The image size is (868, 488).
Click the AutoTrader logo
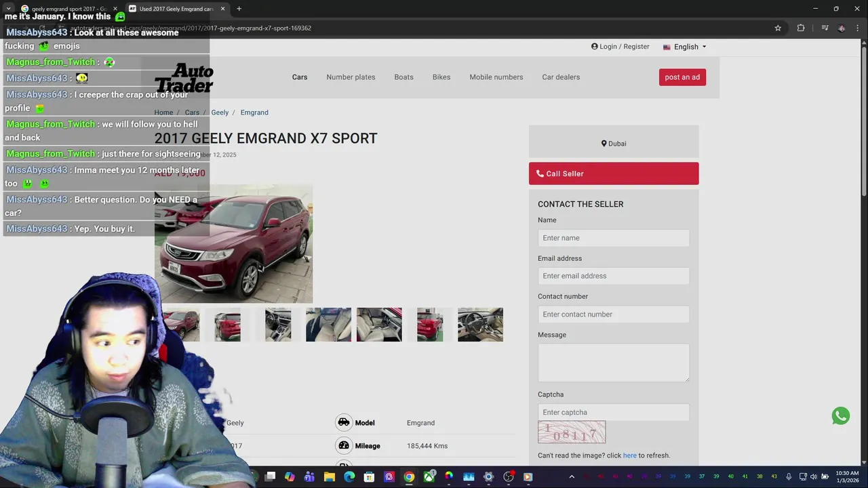click(x=184, y=77)
